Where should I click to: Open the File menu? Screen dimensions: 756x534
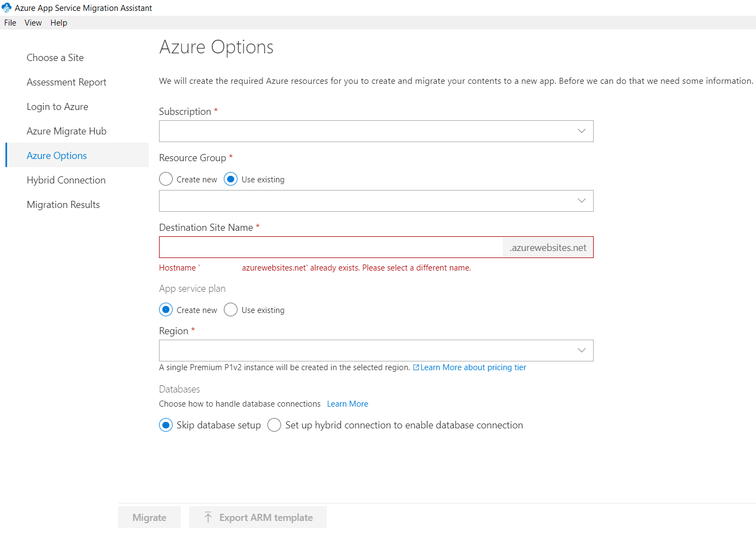click(10, 23)
